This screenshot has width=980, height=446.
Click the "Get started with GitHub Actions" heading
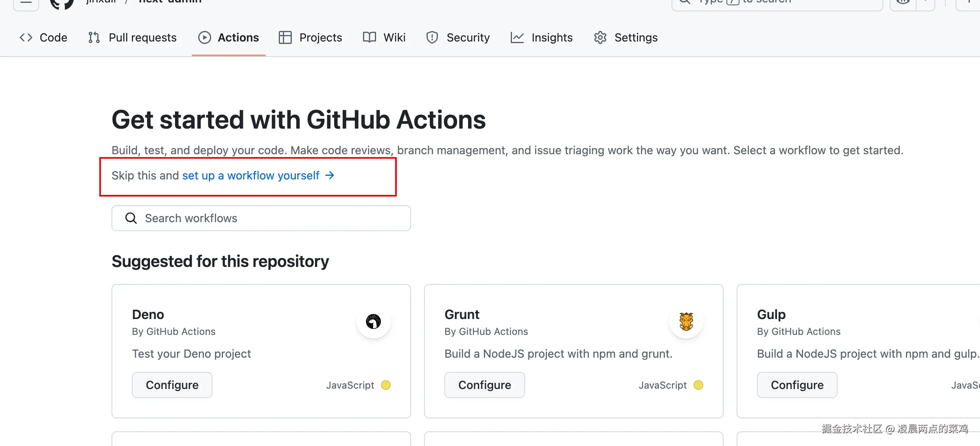[x=299, y=120]
